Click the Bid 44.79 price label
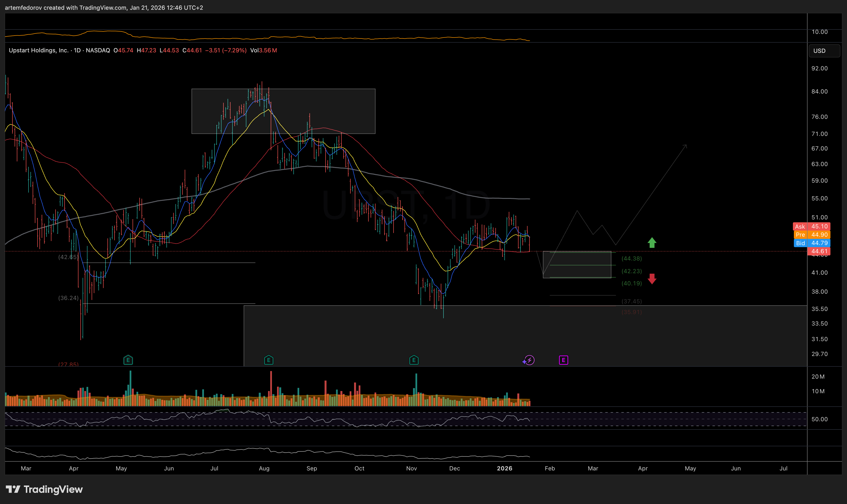 [812, 243]
